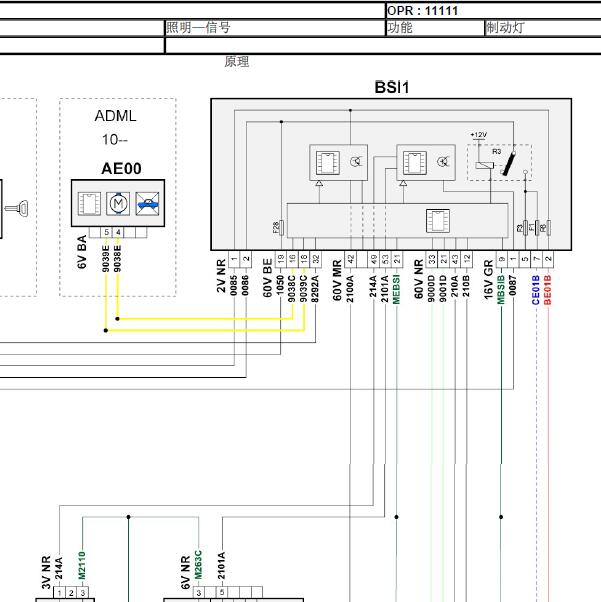This screenshot has width=601, height=602.
Task: Select wire label 1050
Action: (x=280, y=285)
